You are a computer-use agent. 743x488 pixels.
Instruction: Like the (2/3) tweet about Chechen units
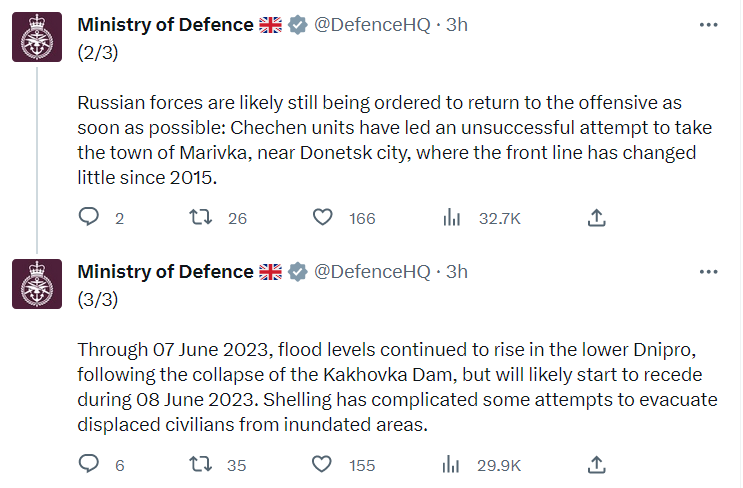[x=322, y=217]
